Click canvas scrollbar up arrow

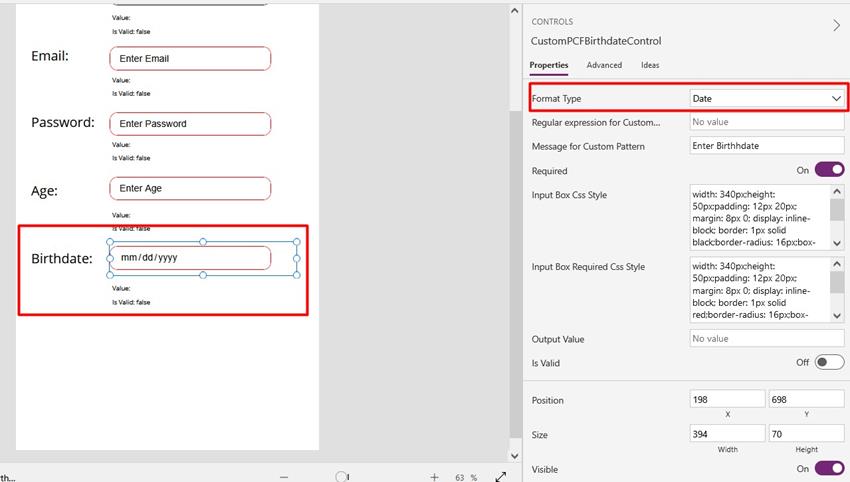pos(514,11)
